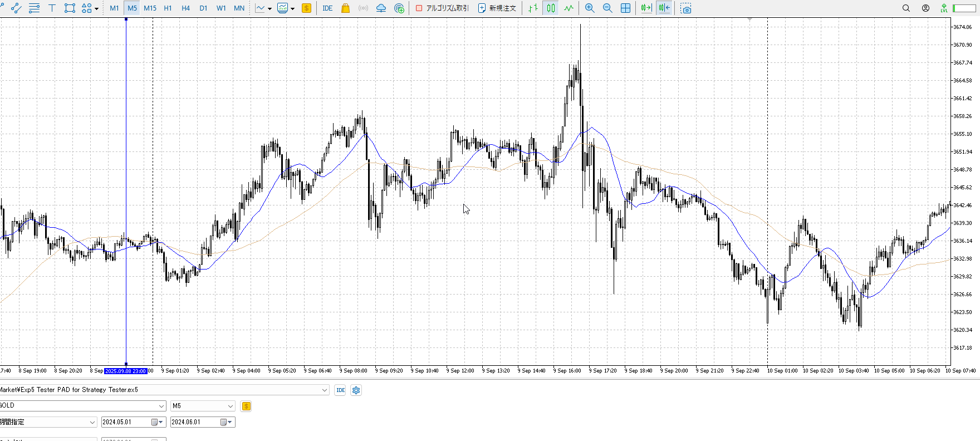
Task: Switch chart to candlestick display
Action: 551,8
